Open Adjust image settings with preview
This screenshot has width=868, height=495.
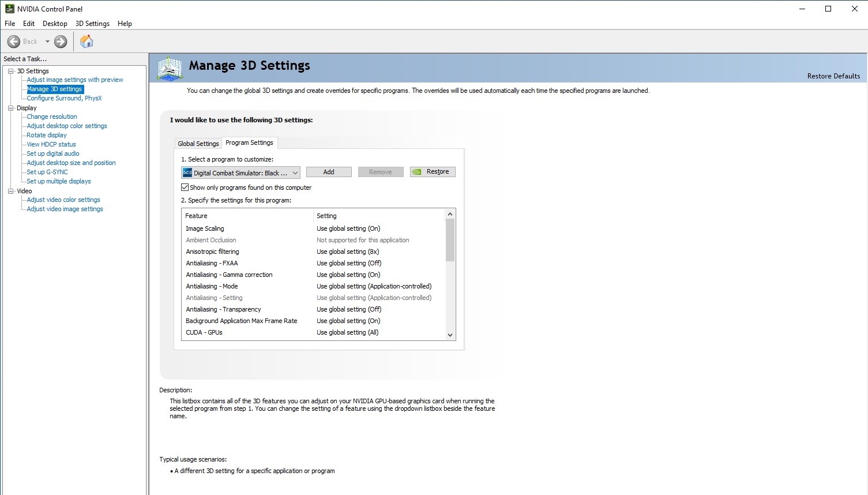point(75,80)
